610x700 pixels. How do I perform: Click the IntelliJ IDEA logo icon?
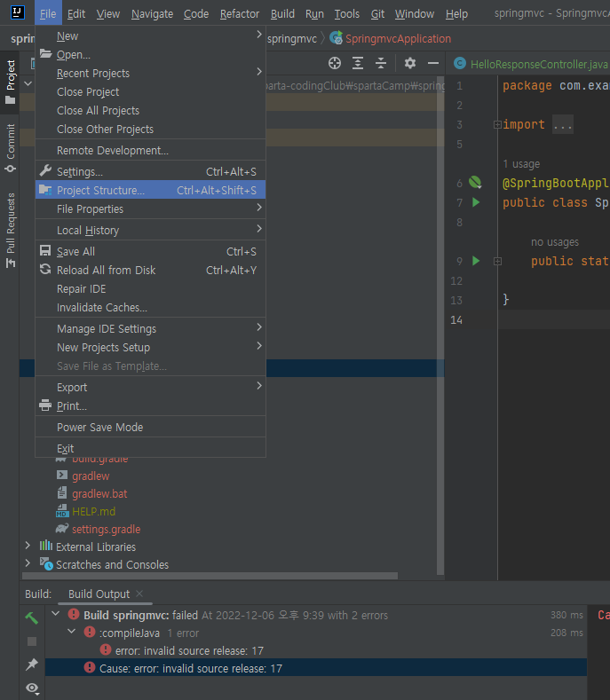point(17,12)
